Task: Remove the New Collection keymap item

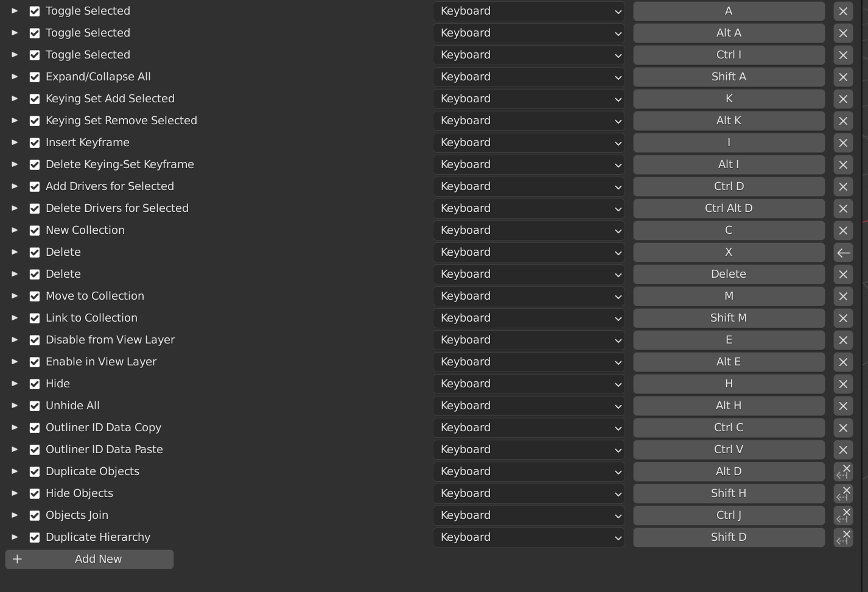Action: click(x=843, y=230)
